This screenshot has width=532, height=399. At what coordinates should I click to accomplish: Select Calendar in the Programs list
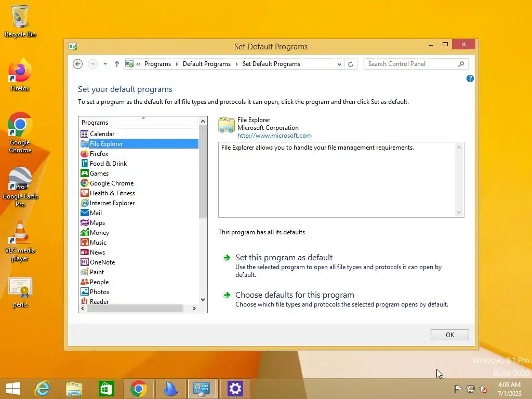(x=139, y=134)
